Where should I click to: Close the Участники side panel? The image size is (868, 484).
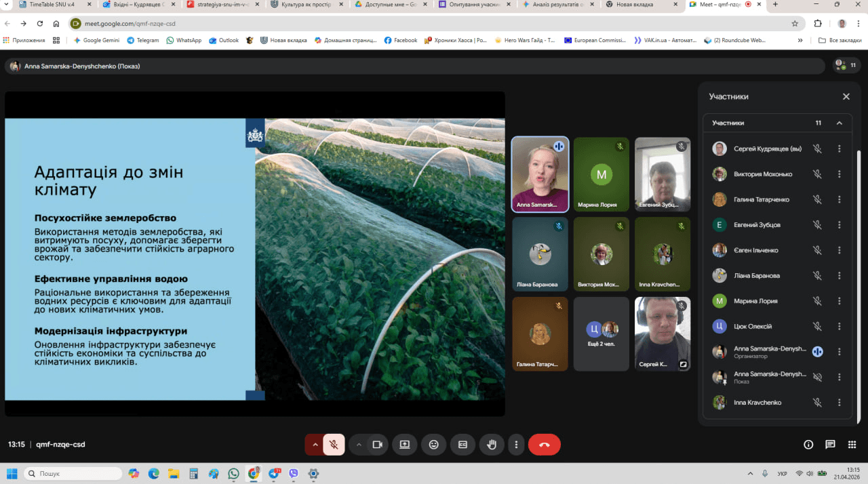(x=846, y=97)
